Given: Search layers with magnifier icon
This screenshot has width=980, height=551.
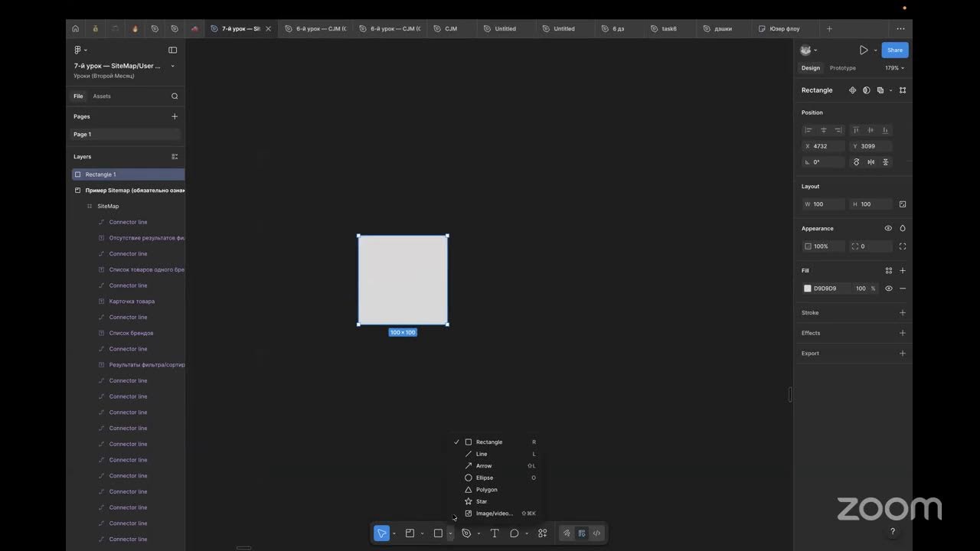Looking at the screenshot, I should 175,96.
